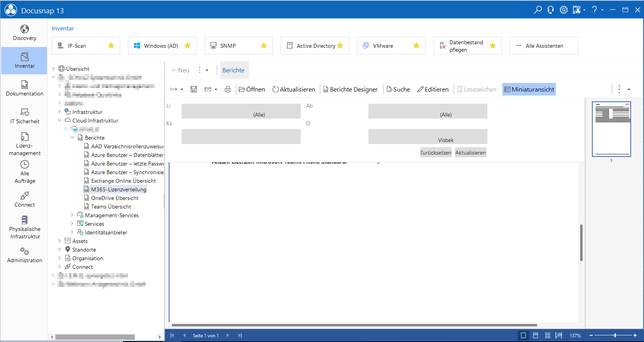Open the IT Sicherheit section
This screenshot has width=644, height=342.
[24, 116]
